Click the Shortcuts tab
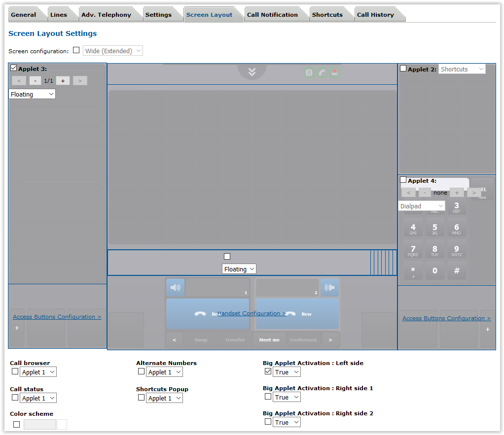 (327, 15)
